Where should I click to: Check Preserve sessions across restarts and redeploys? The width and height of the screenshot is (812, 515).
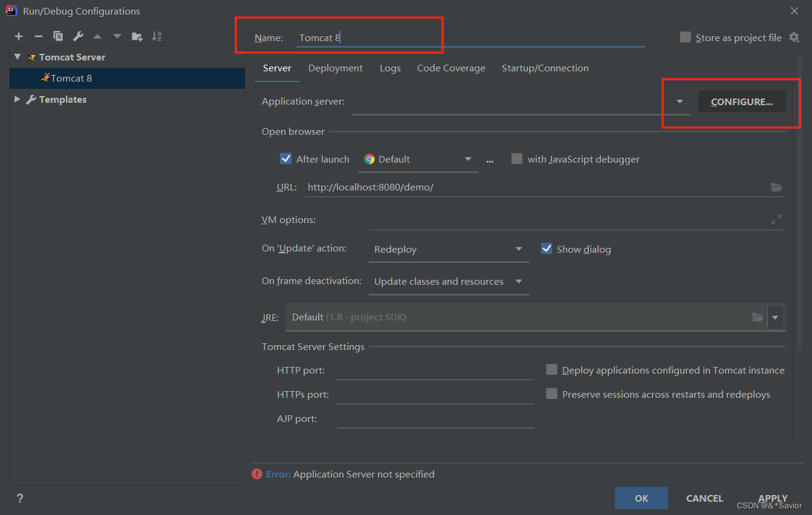click(551, 394)
